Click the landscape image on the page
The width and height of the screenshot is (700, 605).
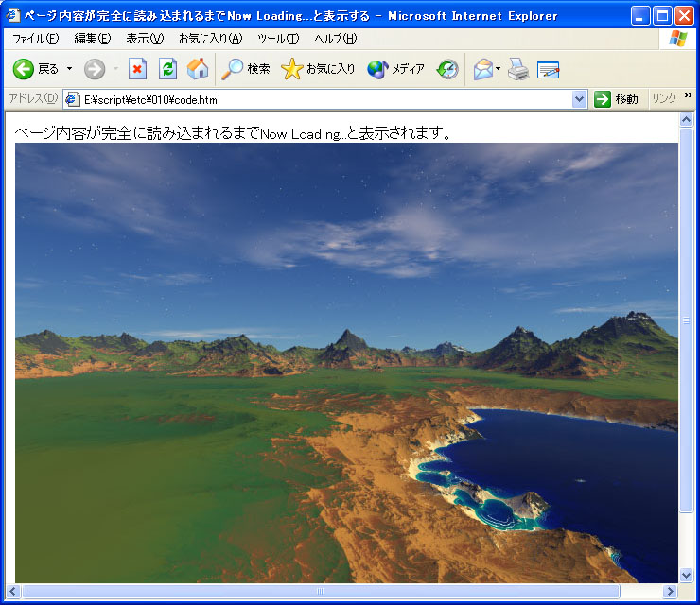(x=346, y=363)
